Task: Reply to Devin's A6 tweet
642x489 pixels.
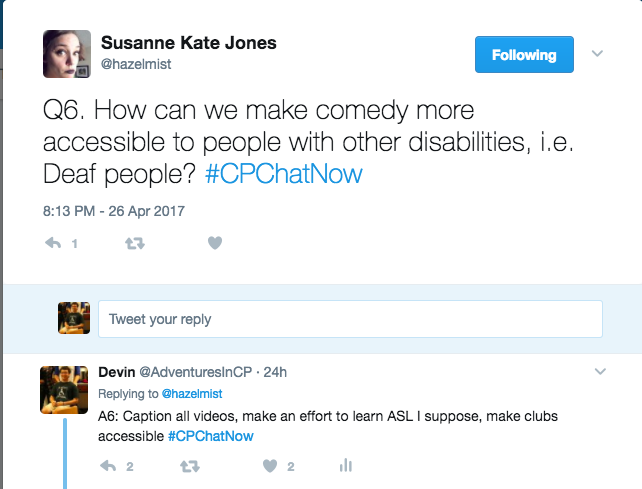Action: click(x=111, y=465)
